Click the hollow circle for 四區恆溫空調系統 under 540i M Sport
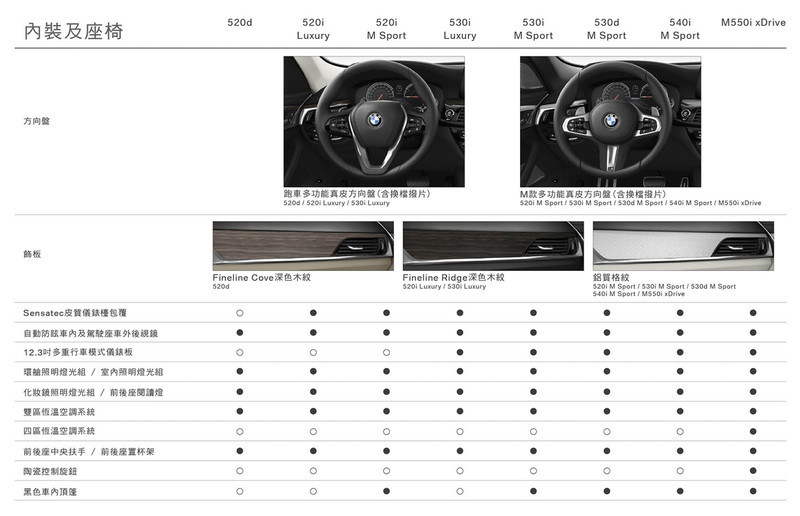This screenshot has width=800, height=516. point(680,431)
